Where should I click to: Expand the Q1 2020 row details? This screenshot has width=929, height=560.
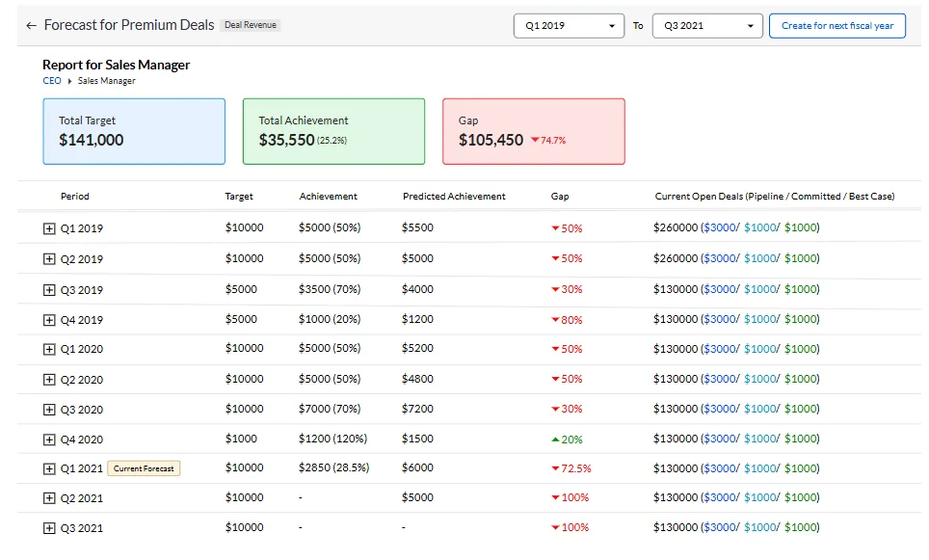click(49, 350)
